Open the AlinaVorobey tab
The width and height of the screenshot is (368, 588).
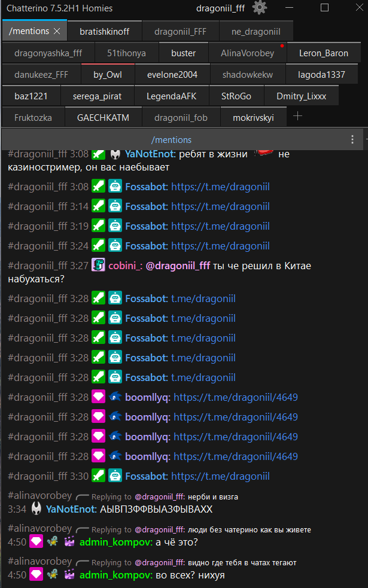(x=247, y=53)
